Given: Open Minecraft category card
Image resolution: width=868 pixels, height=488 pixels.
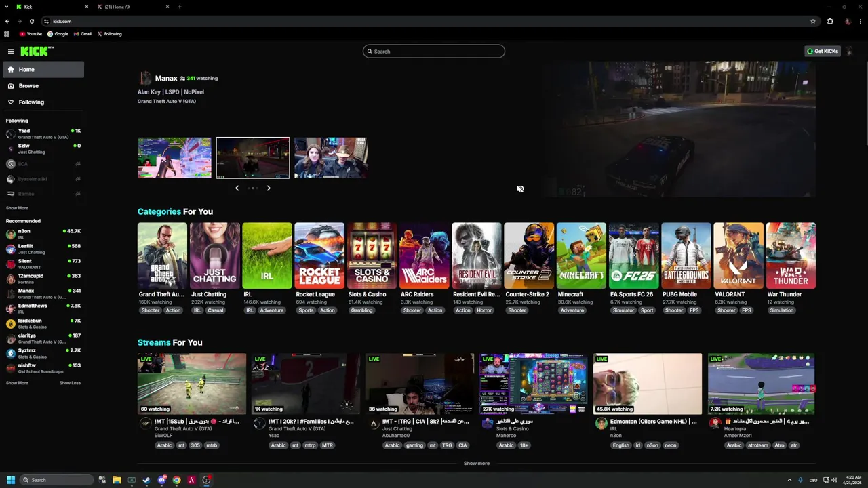Looking at the screenshot, I should [x=582, y=256].
